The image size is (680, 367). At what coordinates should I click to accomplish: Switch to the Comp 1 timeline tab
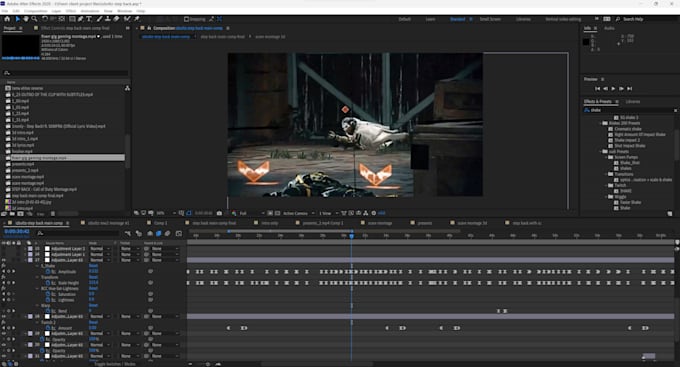(160, 223)
